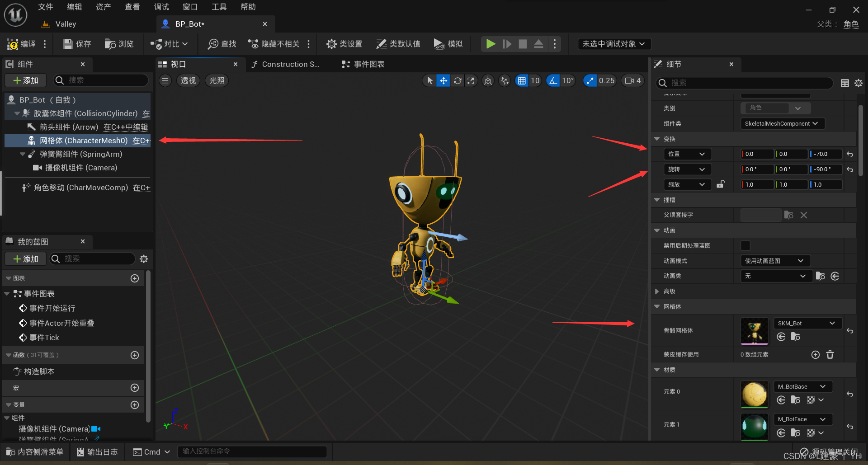Viewport: 868px width, 465px height.
Task: Click the parent class Character link
Action: click(851, 24)
